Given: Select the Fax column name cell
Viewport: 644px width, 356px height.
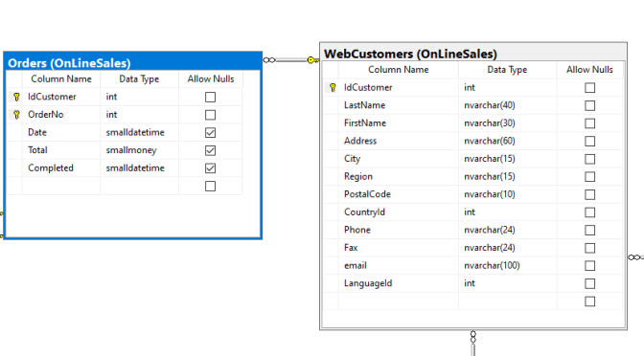Looking at the screenshot, I should (399, 248).
